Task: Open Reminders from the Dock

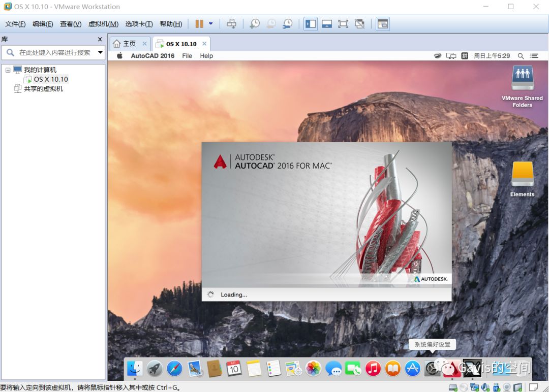Action: (273, 369)
